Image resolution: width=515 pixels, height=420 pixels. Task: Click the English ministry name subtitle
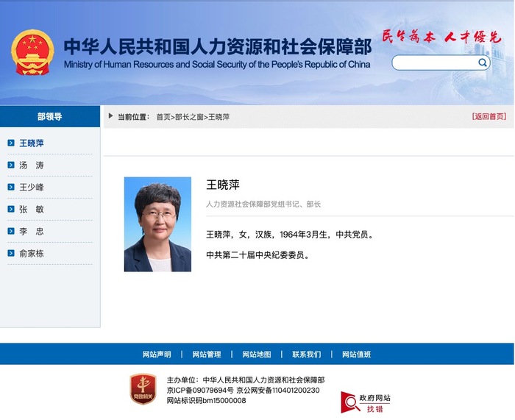click(217, 65)
